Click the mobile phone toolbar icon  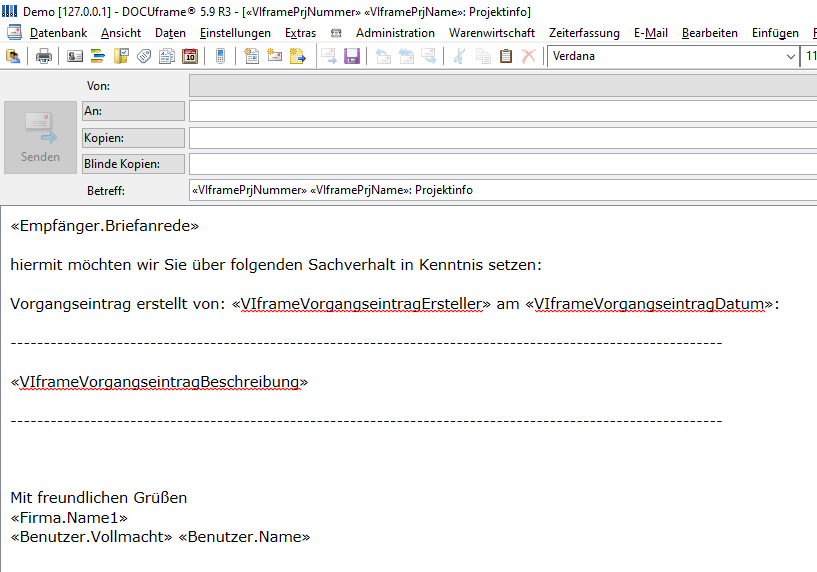coord(220,56)
